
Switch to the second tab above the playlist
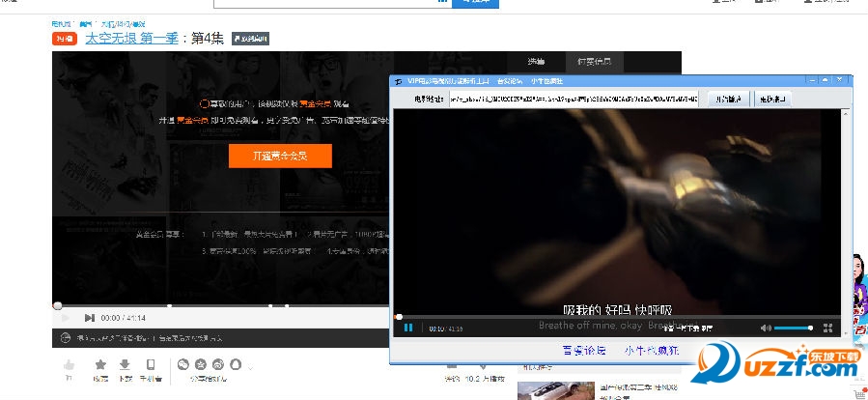(x=595, y=62)
